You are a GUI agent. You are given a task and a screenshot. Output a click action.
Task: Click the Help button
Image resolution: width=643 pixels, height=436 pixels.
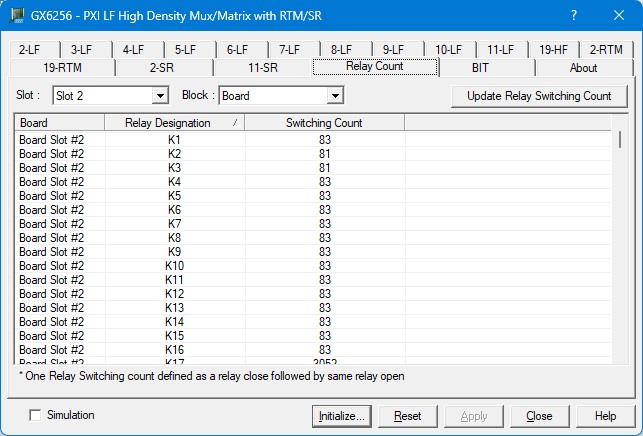605,416
